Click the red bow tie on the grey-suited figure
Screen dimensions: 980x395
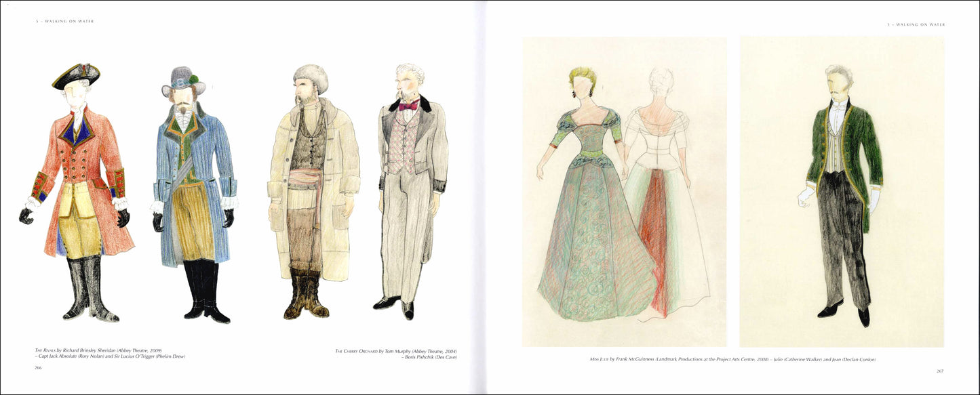click(x=408, y=106)
